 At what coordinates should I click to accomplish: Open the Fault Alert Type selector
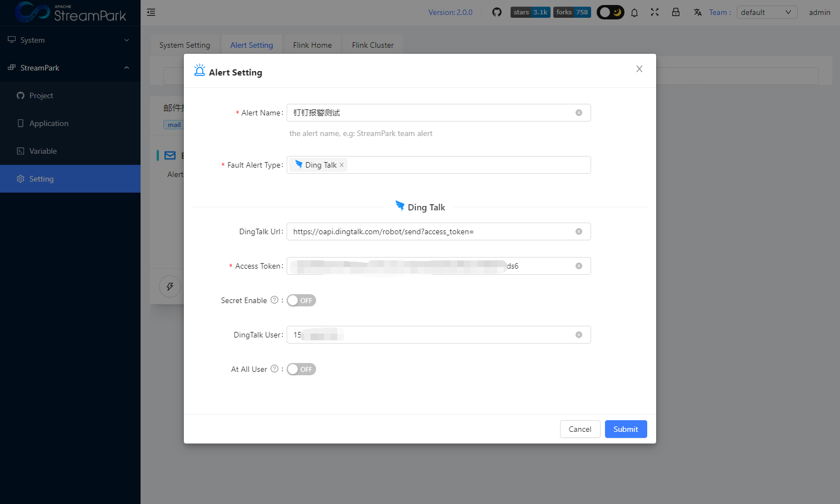pyautogui.click(x=467, y=165)
